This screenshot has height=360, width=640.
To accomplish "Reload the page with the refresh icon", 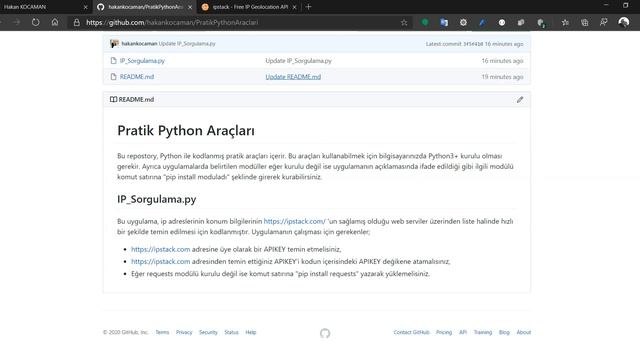I will pyautogui.click(x=36, y=22).
